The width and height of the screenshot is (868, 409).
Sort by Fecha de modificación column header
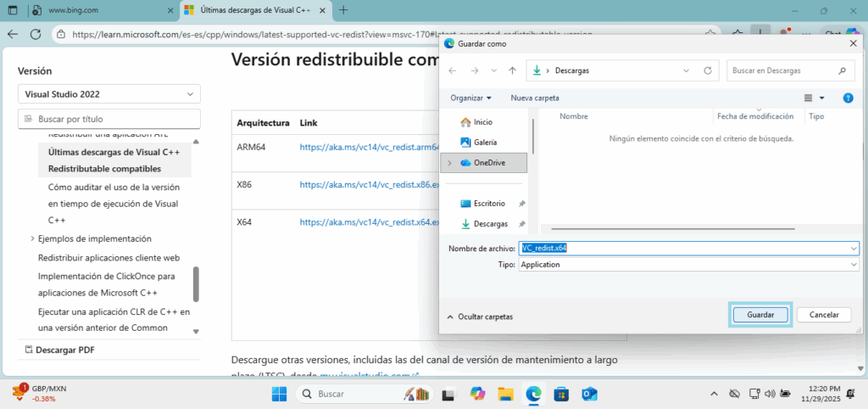[755, 116]
